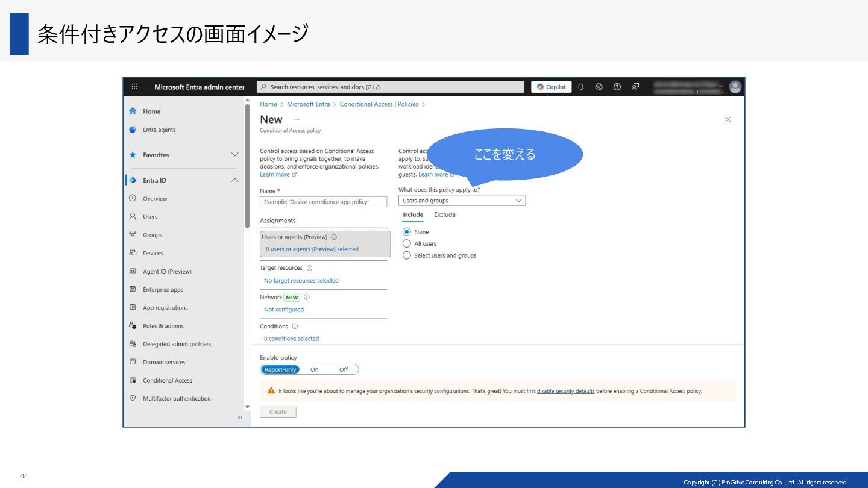The height and width of the screenshot is (488, 868).
Task: Open Domain services in sidebar
Action: (164, 362)
